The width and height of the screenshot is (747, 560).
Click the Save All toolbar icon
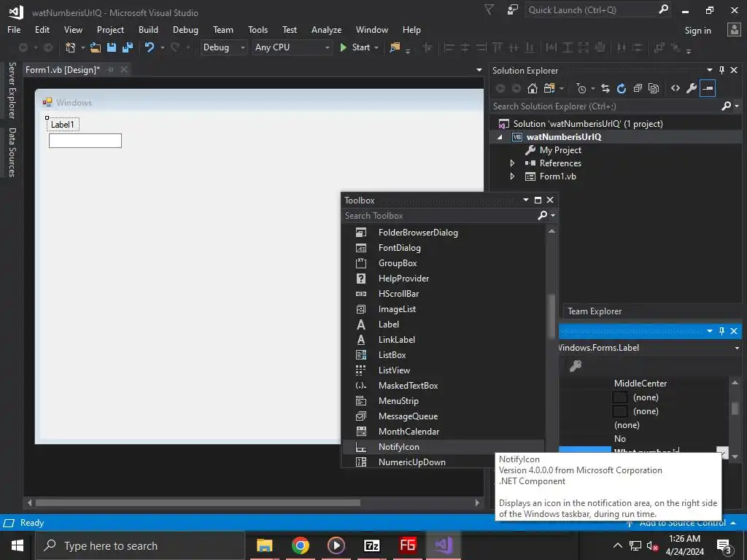(x=127, y=47)
